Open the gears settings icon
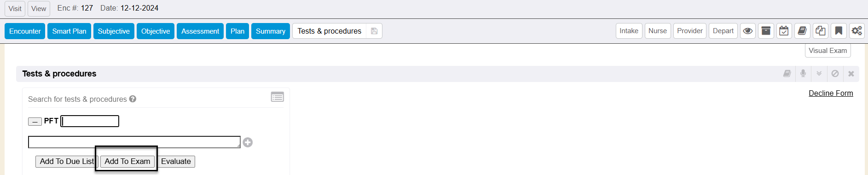Screen dimensions: 868x175 pos(856,31)
